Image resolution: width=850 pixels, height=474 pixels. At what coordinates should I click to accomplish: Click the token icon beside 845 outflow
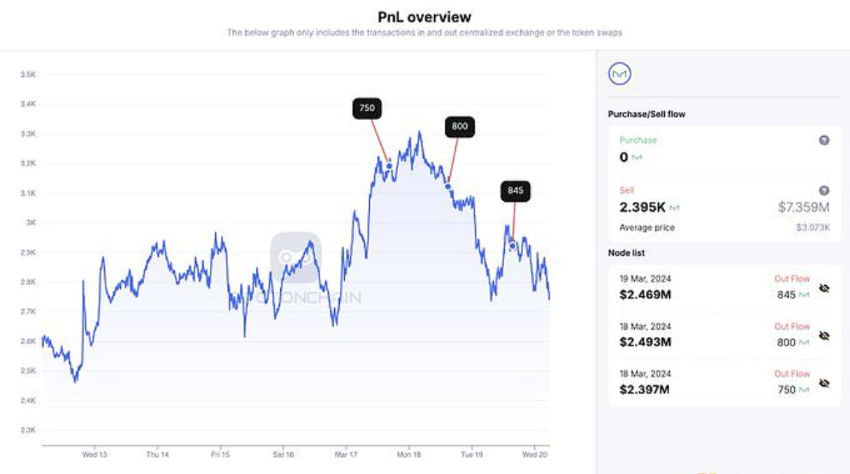coord(805,295)
